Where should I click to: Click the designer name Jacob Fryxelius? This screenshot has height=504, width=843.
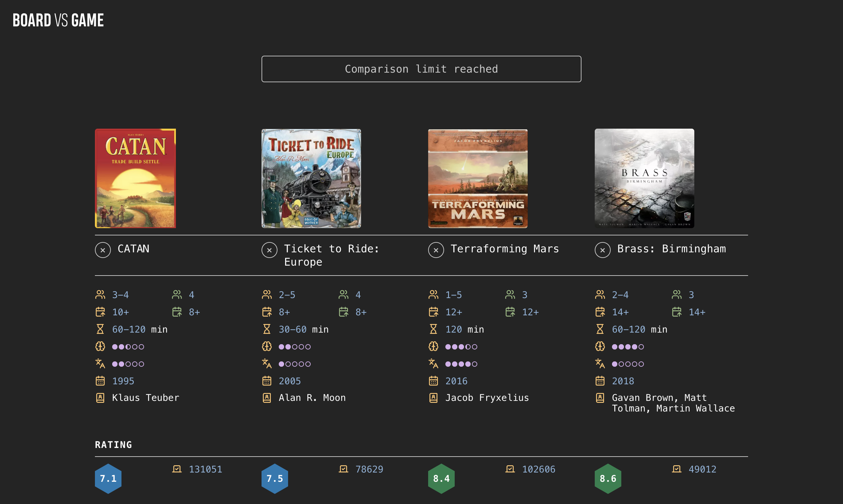tap(487, 398)
